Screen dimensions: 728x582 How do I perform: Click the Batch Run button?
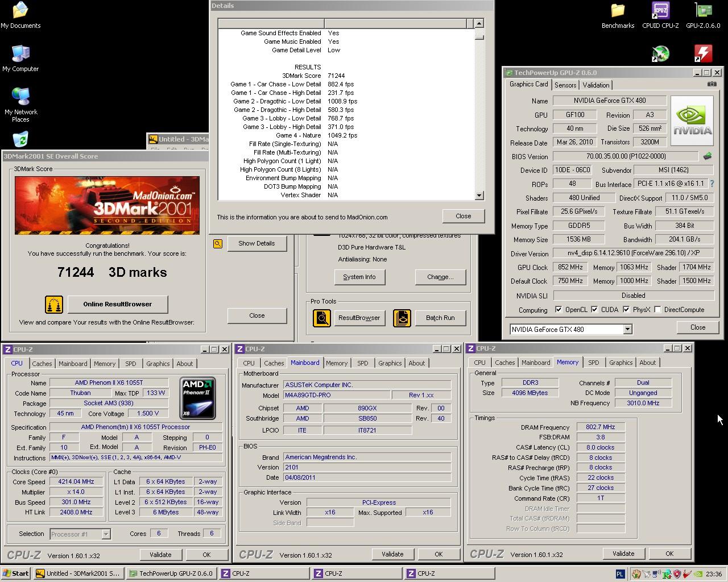440,318
